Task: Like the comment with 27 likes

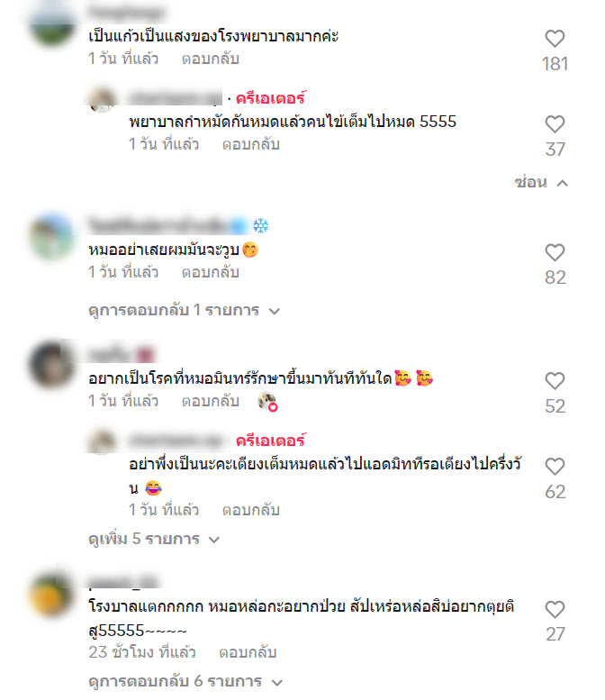Action: [555, 610]
